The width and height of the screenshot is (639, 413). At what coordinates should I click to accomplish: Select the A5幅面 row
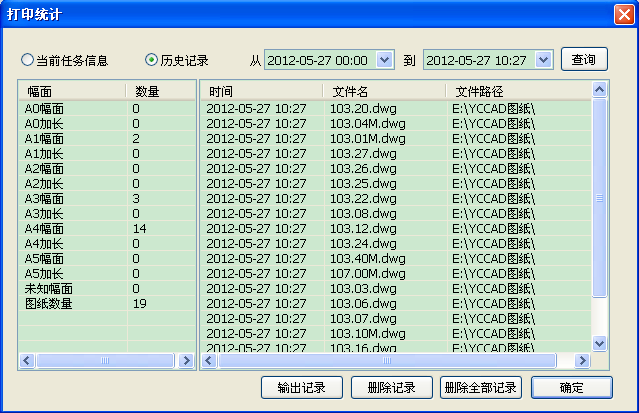pyautogui.click(x=107, y=258)
